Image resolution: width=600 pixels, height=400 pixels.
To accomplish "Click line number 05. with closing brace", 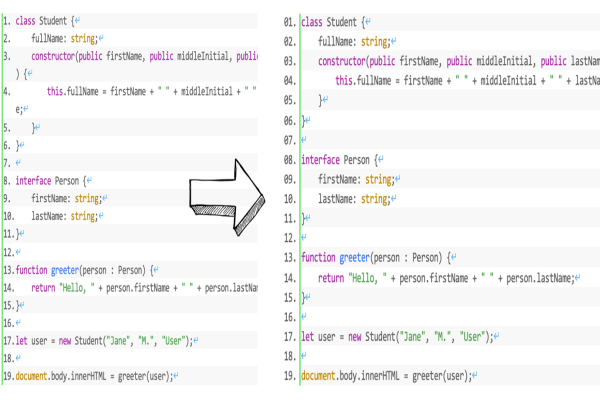I will coord(289,100).
